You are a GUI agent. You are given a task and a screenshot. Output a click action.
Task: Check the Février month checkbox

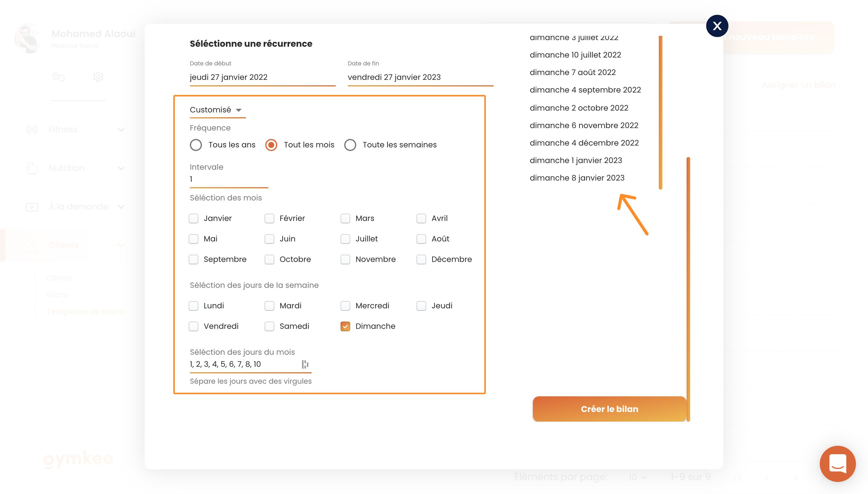269,218
